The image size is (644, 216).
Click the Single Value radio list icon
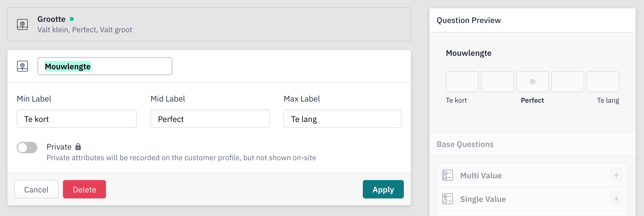click(x=448, y=199)
